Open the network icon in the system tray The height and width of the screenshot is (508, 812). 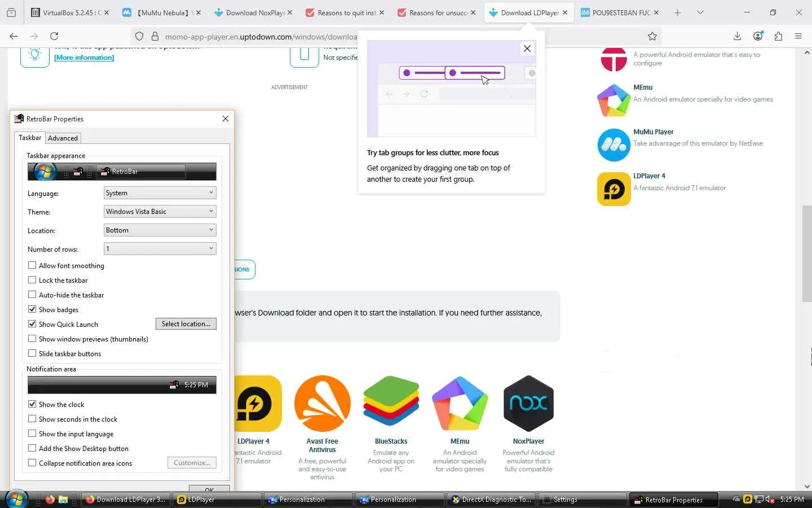(x=759, y=499)
